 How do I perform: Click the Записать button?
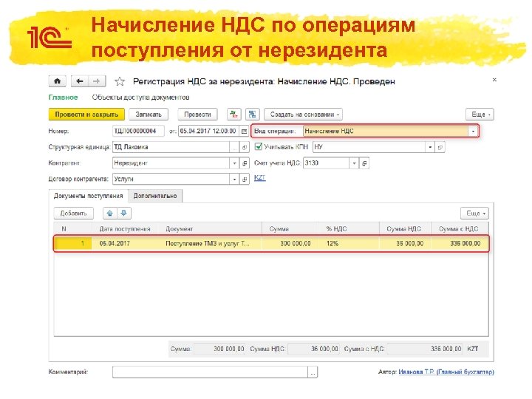pos(149,115)
